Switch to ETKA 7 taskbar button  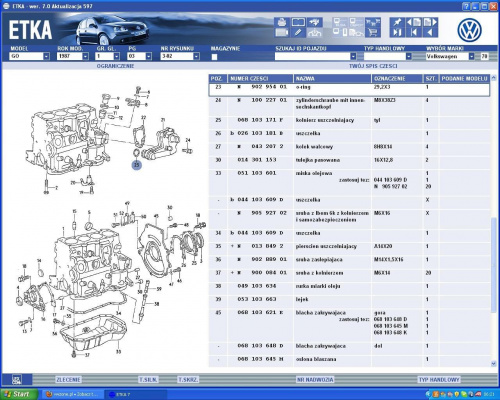click(x=135, y=394)
